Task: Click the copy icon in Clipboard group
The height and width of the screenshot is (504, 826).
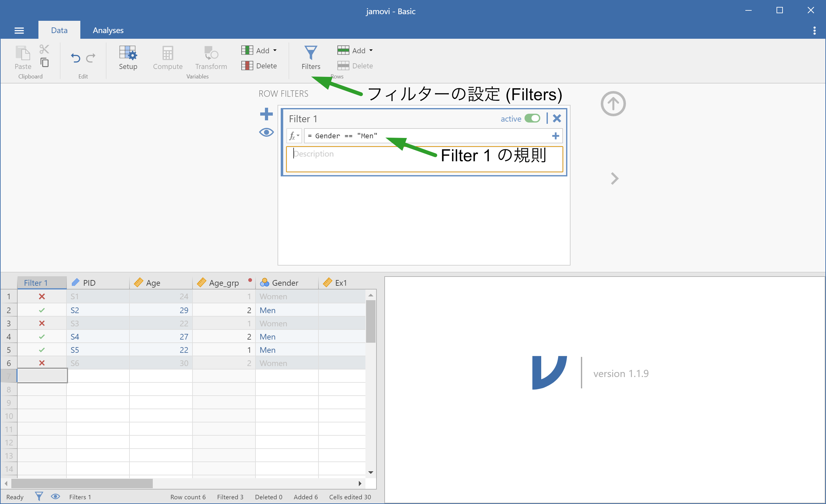Action: 45,63
